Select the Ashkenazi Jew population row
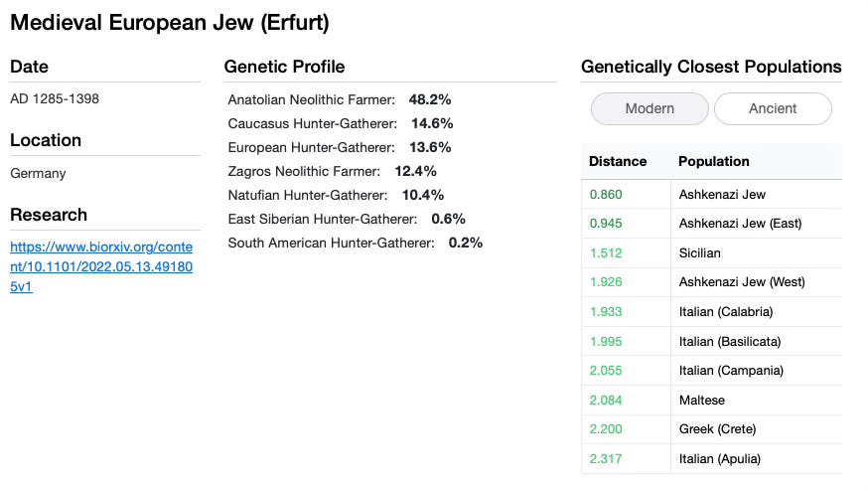This screenshot has height=492, width=868. [722, 194]
